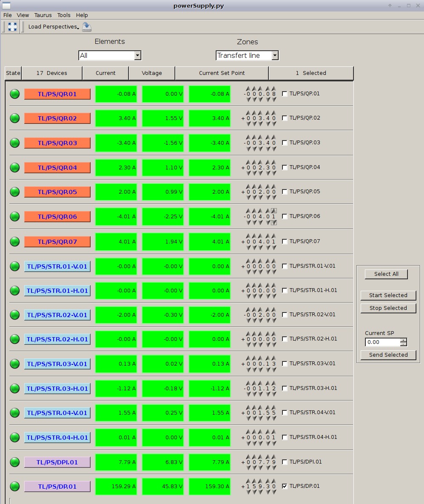Click the state LED for TL/PS/STR.02-V.01
The width and height of the screenshot is (424, 504).
pyautogui.click(x=15, y=315)
